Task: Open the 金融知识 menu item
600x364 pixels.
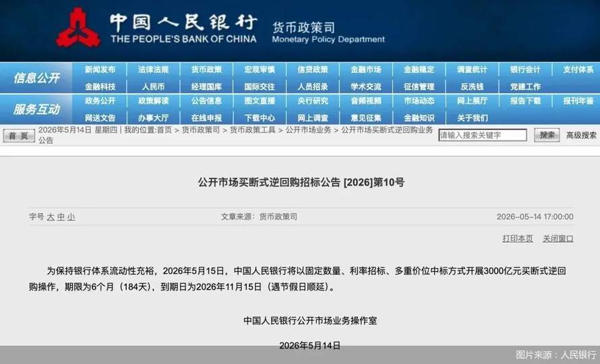Action: (x=419, y=118)
